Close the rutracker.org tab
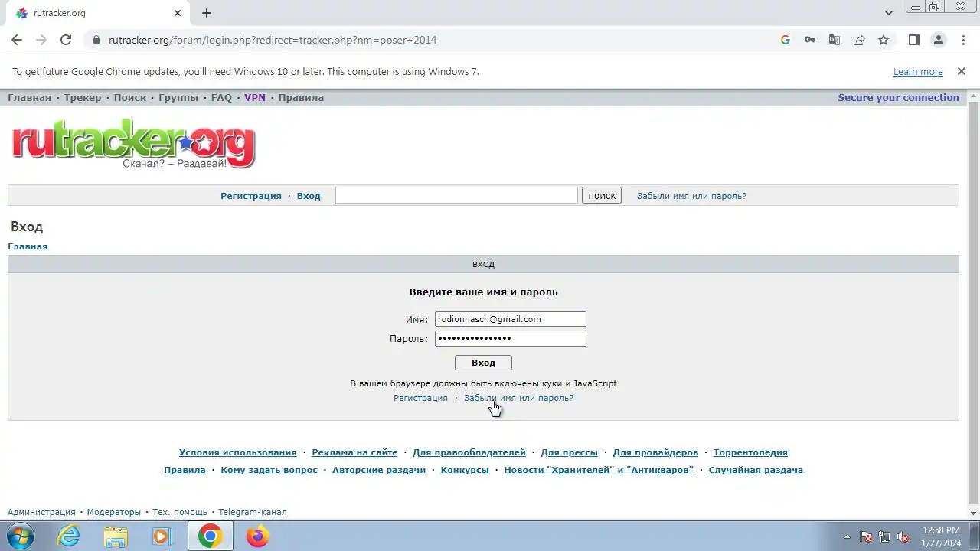This screenshot has width=980, height=551. [x=178, y=13]
